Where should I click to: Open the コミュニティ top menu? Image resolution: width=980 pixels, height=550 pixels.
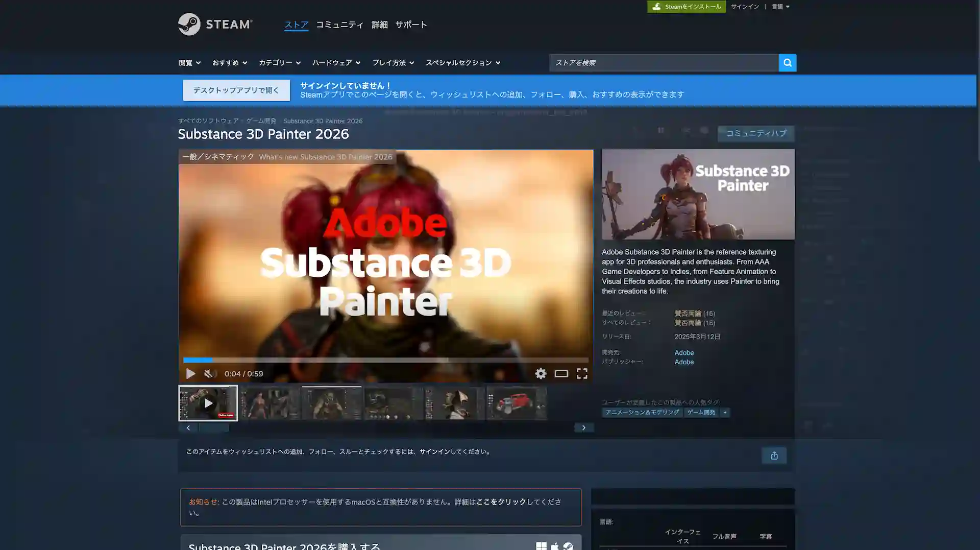[339, 25]
